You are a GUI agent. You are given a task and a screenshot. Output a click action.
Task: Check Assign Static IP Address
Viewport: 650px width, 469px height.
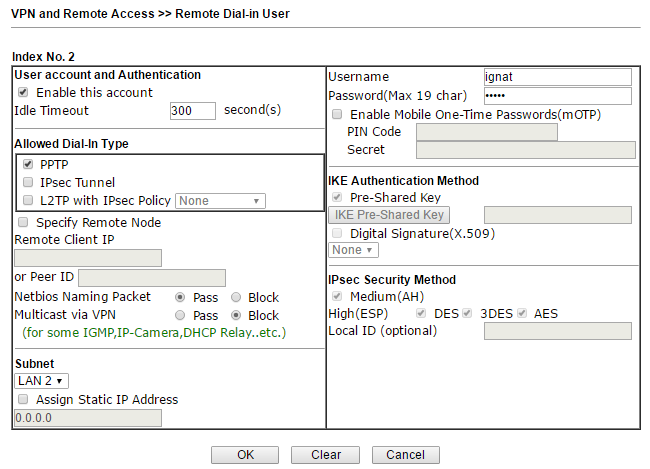(23, 399)
